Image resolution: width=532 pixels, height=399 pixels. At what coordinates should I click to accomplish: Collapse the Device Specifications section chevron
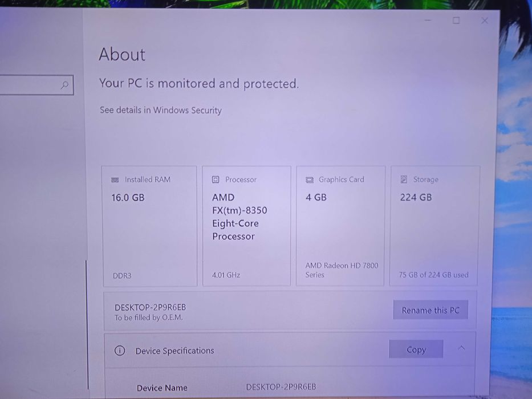coord(461,348)
